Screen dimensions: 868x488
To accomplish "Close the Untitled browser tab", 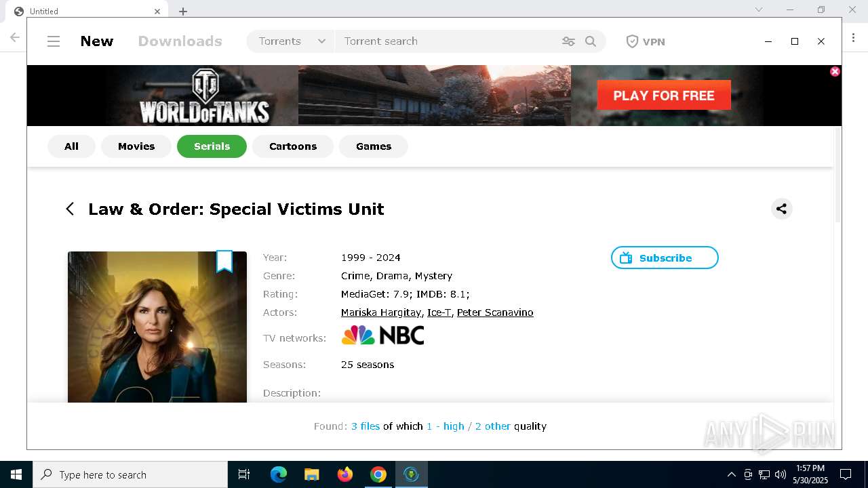I will [157, 11].
